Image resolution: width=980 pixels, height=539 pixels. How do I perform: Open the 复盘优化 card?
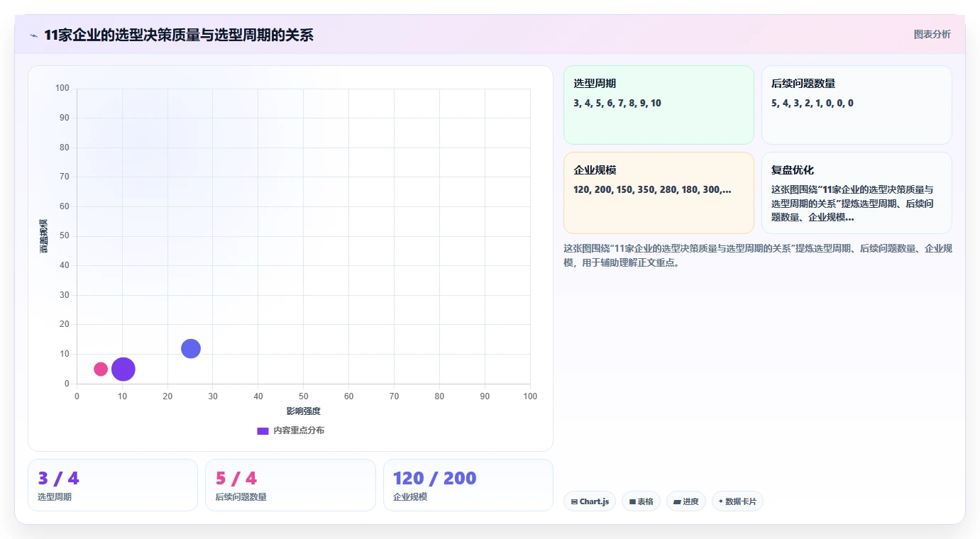coord(857,193)
